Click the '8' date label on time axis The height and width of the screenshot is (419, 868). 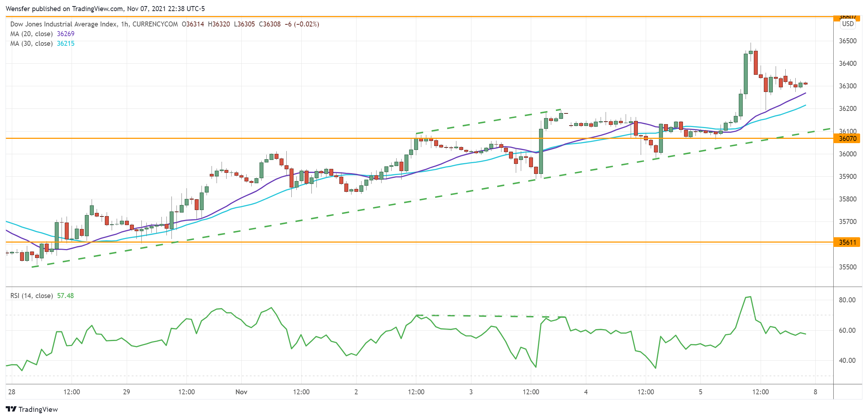click(815, 392)
